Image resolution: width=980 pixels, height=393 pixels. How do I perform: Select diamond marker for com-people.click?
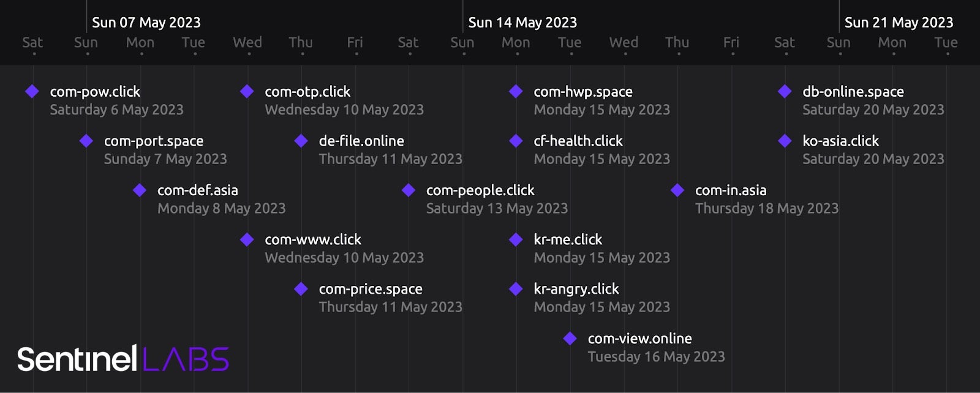click(x=409, y=190)
